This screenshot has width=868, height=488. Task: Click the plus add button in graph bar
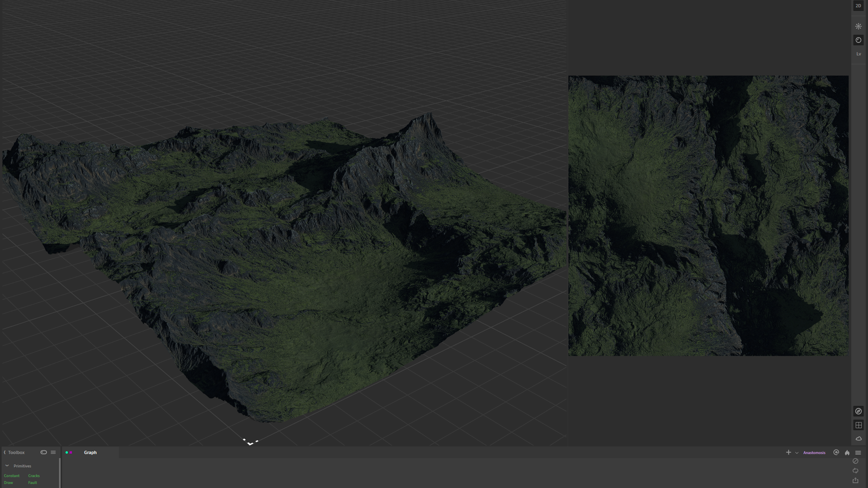point(788,452)
